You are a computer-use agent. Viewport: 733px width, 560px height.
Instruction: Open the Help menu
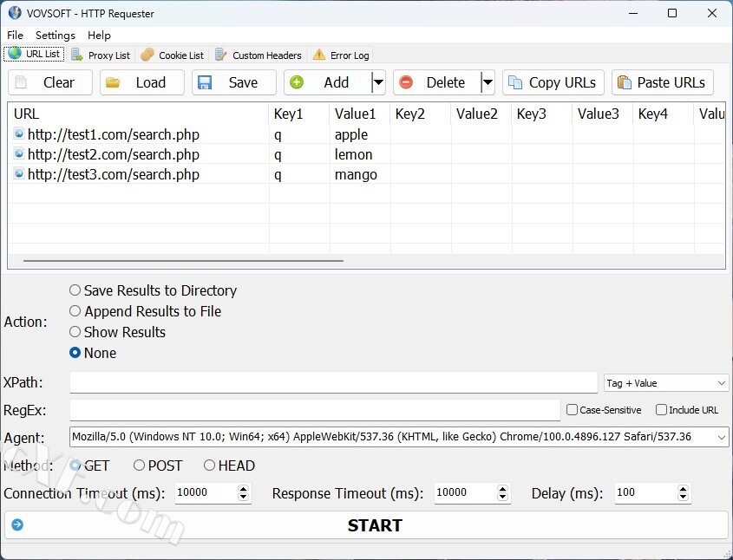(x=99, y=35)
